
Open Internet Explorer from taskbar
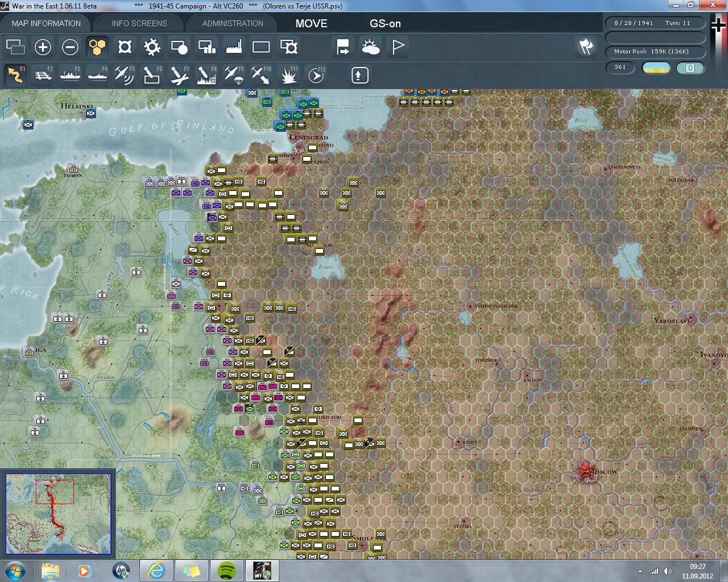click(156, 571)
